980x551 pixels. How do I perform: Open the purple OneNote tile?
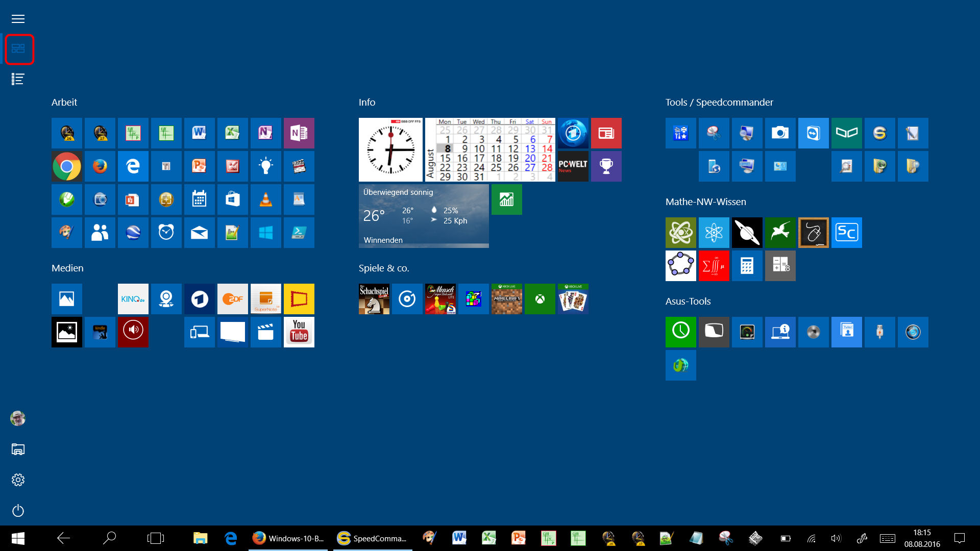299,133
